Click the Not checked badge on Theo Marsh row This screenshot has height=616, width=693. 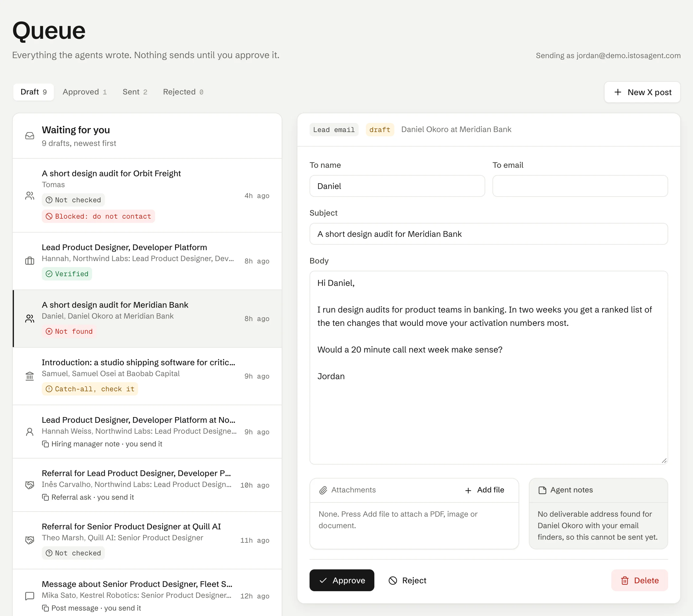pyautogui.click(x=73, y=553)
